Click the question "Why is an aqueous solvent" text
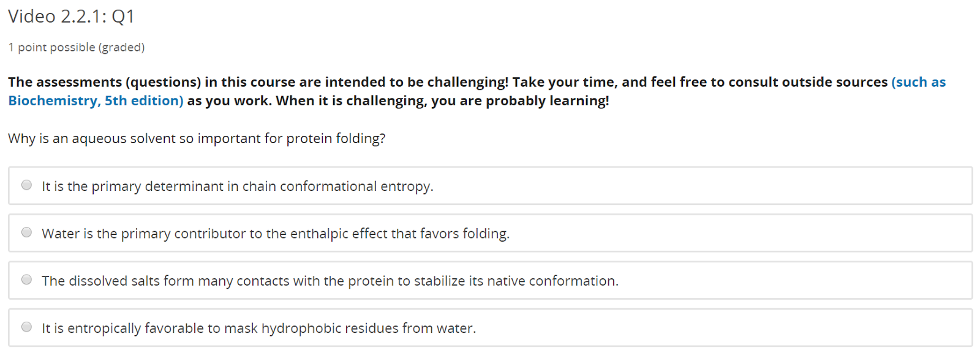The width and height of the screenshot is (980, 356). pos(196,139)
